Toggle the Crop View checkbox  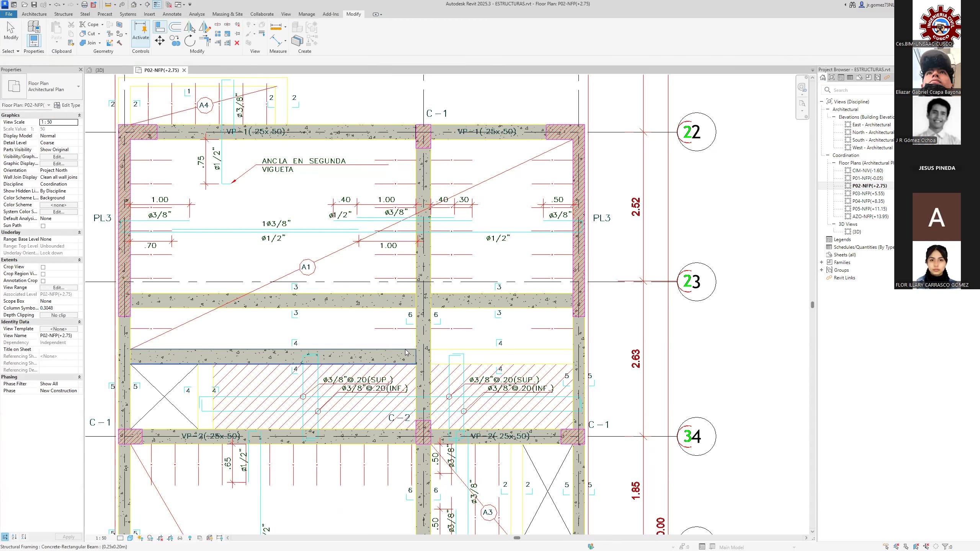[x=43, y=267]
